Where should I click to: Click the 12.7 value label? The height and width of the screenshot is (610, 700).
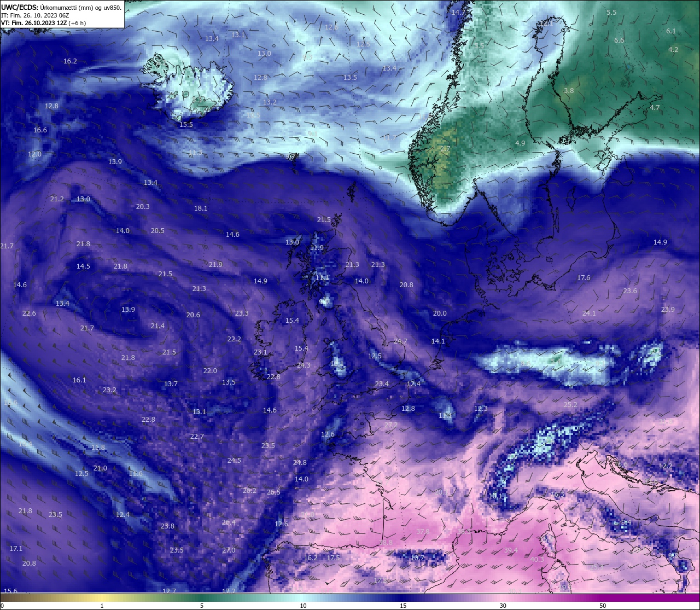point(169,591)
